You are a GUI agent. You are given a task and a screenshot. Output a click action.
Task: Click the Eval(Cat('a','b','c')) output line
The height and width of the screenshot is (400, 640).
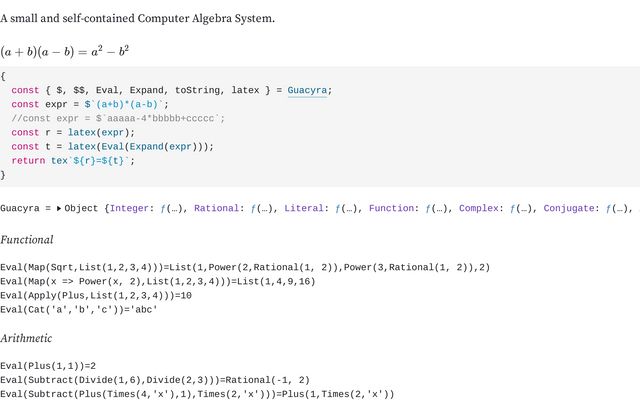[x=79, y=310]
